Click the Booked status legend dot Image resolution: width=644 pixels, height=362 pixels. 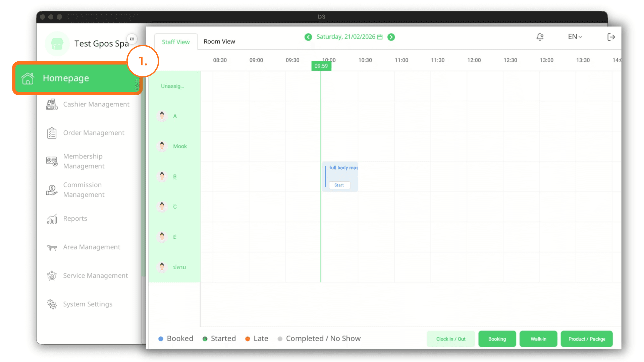point(161,339)
